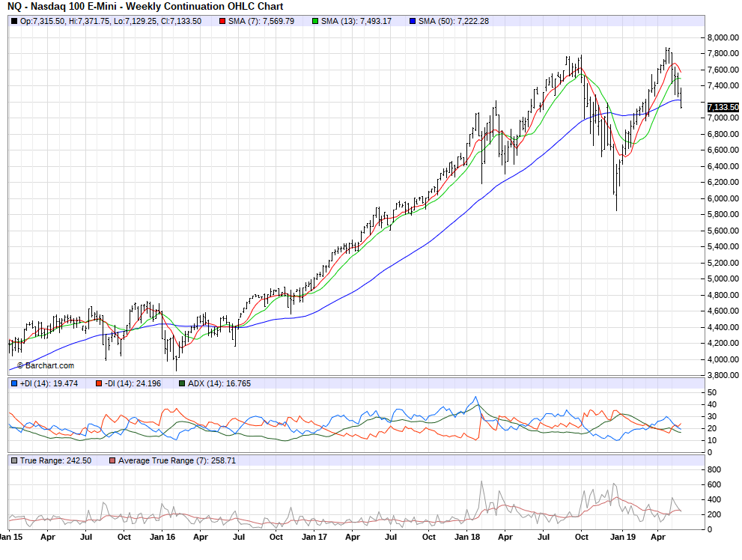Click the '-DI (14): 24.196' legend label

(133, 383)
